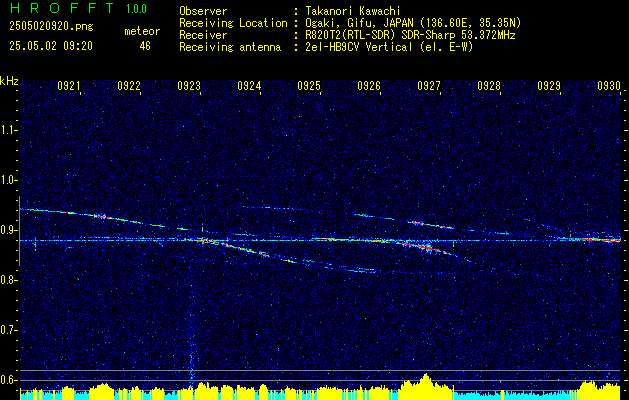Click the 1.1 kHz frequency axis label
Screen dimensions: 629x400
click(8, 130)
